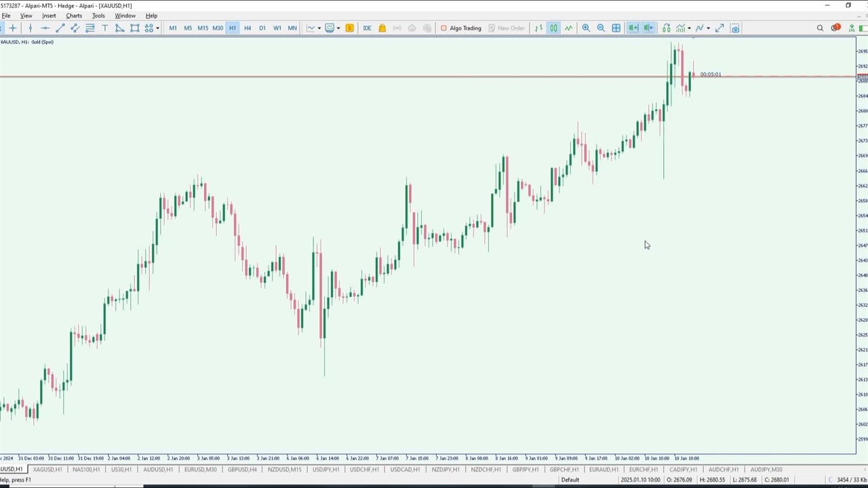Click the red horizontal price line
Screen dimensions: 868x488
(339, 77)
